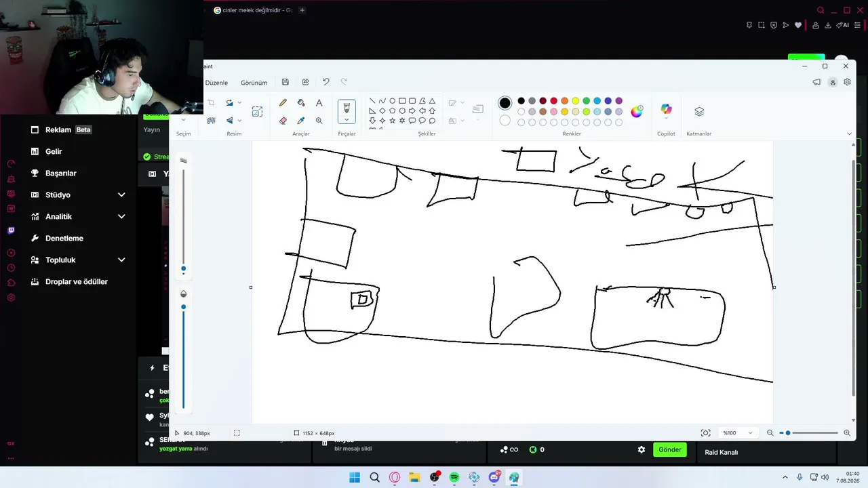Collapse the Paint ribbon chevron
The height and width of the screenshot is (488, 868).
click(x=849, y=134)
